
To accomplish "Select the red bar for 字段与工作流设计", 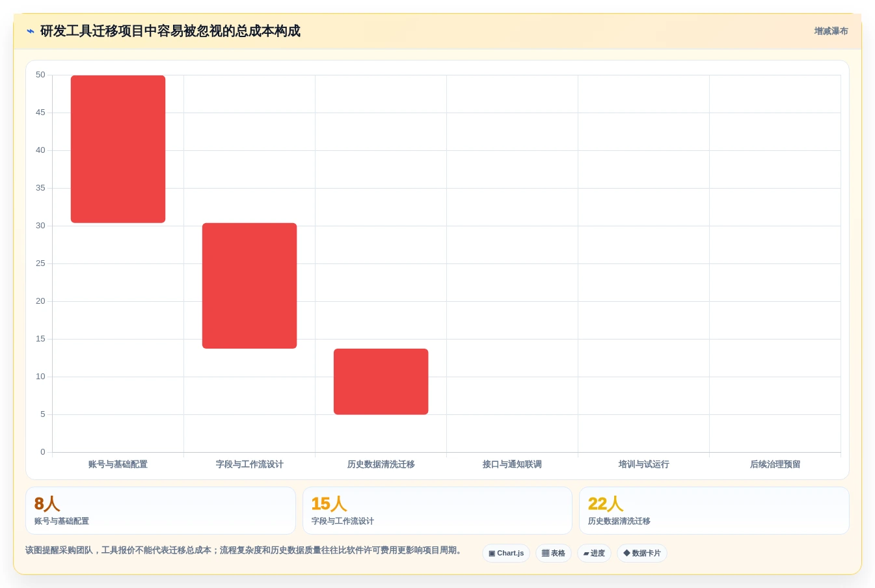I will [x=249, y=286].
